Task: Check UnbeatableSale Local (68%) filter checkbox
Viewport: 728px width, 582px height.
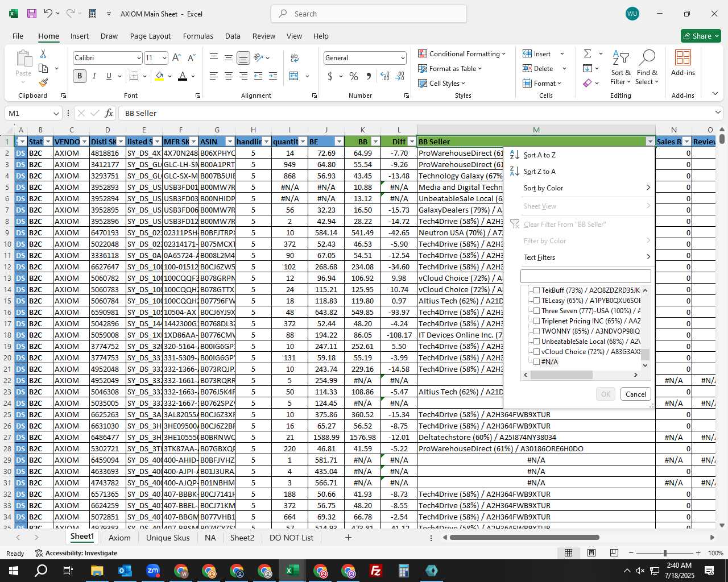Action: (536, 342)
